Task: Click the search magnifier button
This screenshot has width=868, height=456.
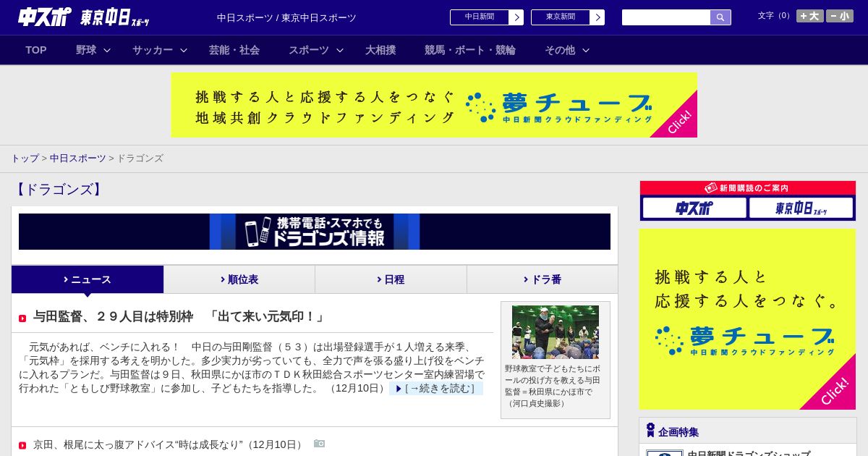Action: pos(720,17)
